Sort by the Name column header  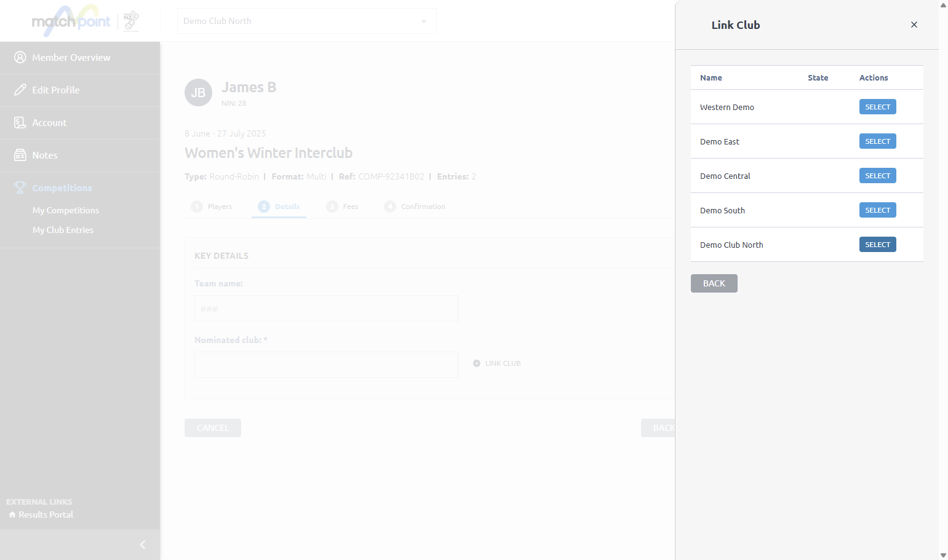coord(711,78)
